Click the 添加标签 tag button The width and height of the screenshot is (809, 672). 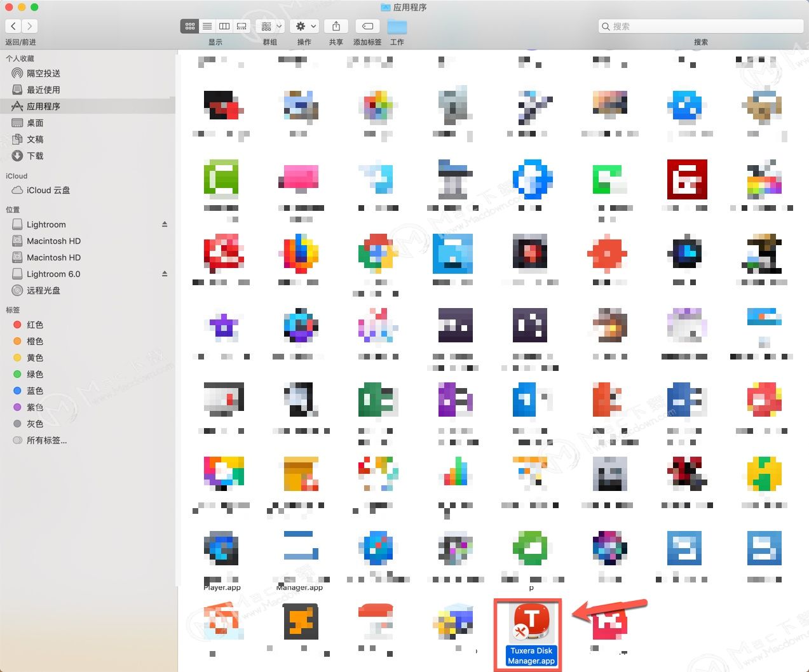pos(367,26)
